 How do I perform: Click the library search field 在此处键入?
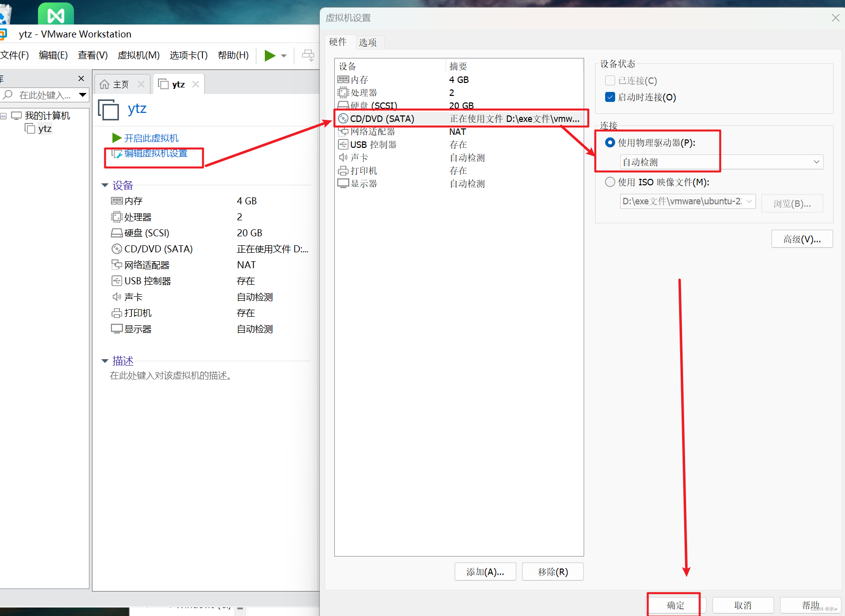tap(45, 95)
